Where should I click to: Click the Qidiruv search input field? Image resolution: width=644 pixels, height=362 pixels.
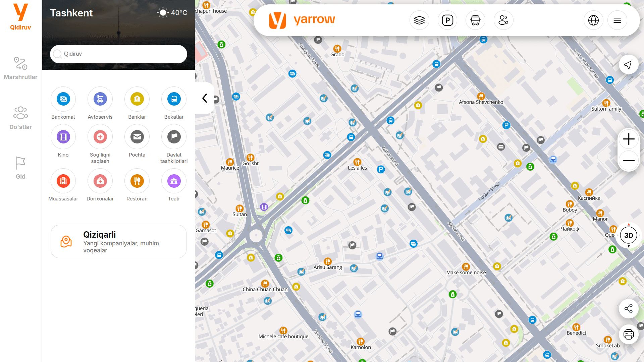pyautogui.click(x=118, y=54)
